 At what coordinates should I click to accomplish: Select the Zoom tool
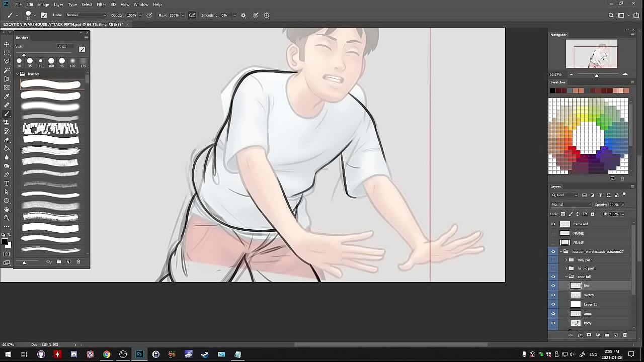(x=7, y=218)
